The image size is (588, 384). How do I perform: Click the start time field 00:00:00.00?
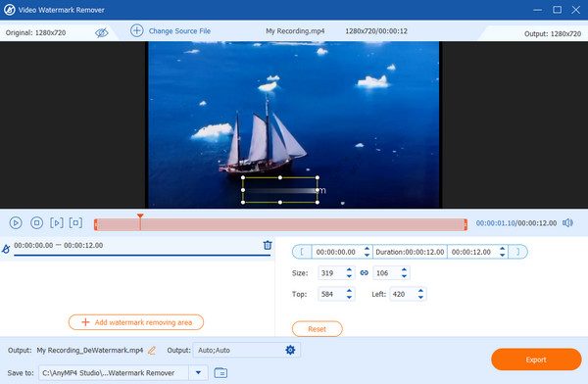pyautogui.click(x=336, y=252)
